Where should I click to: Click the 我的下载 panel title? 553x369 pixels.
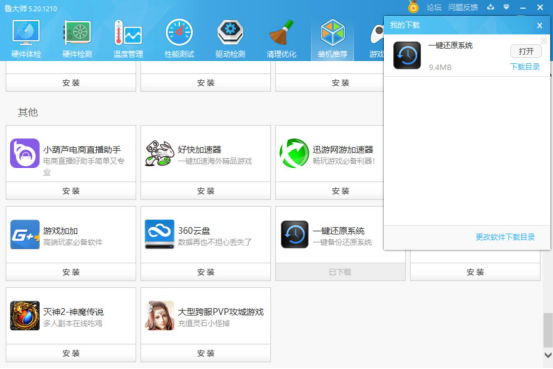click(x=405, y=25)
